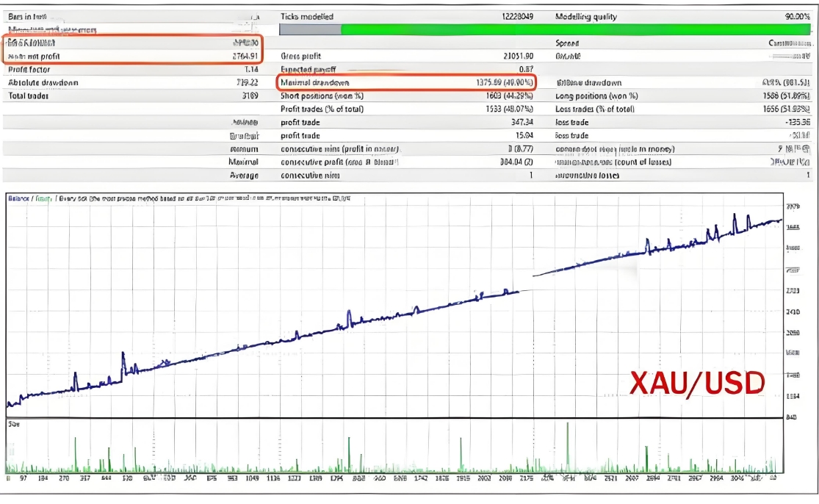
Task: Select the total trades value 3189
Action: [249, 96]
